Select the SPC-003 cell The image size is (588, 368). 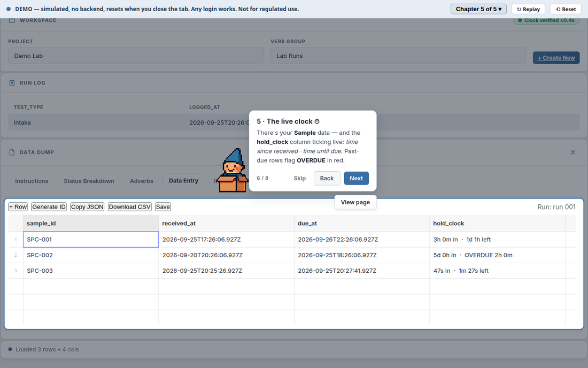[x=91, y=271]
